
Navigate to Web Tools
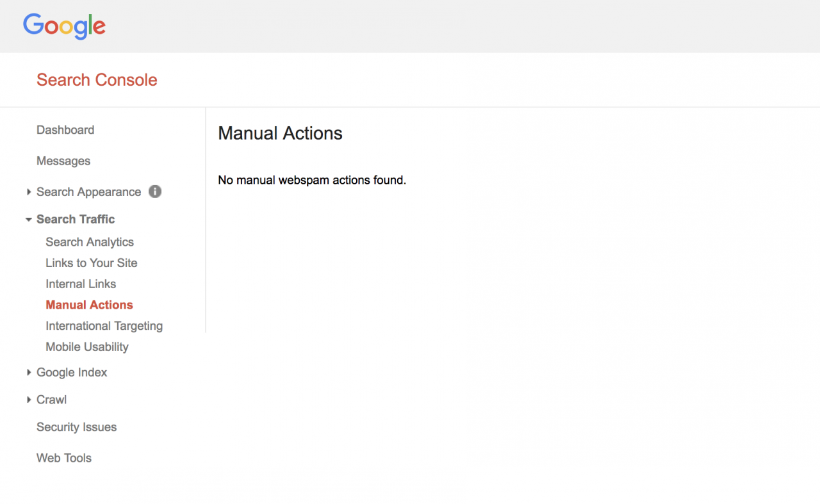pos(64,458)
